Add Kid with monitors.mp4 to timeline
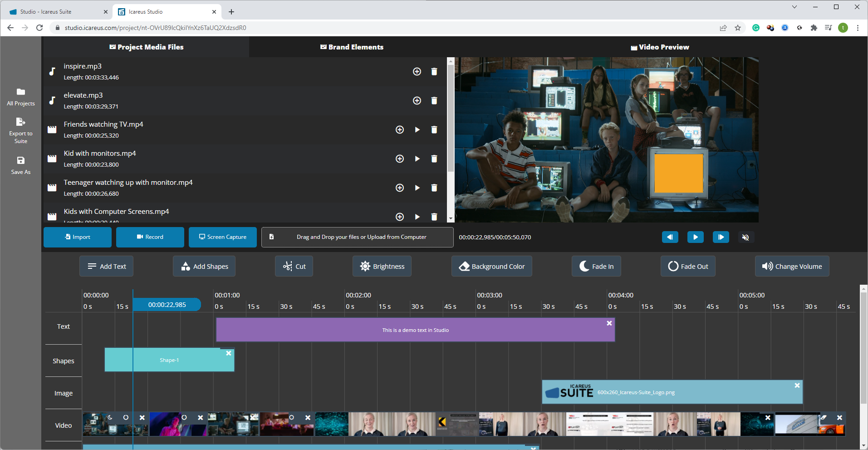868x450 pixels. click(x=399, y=159)
